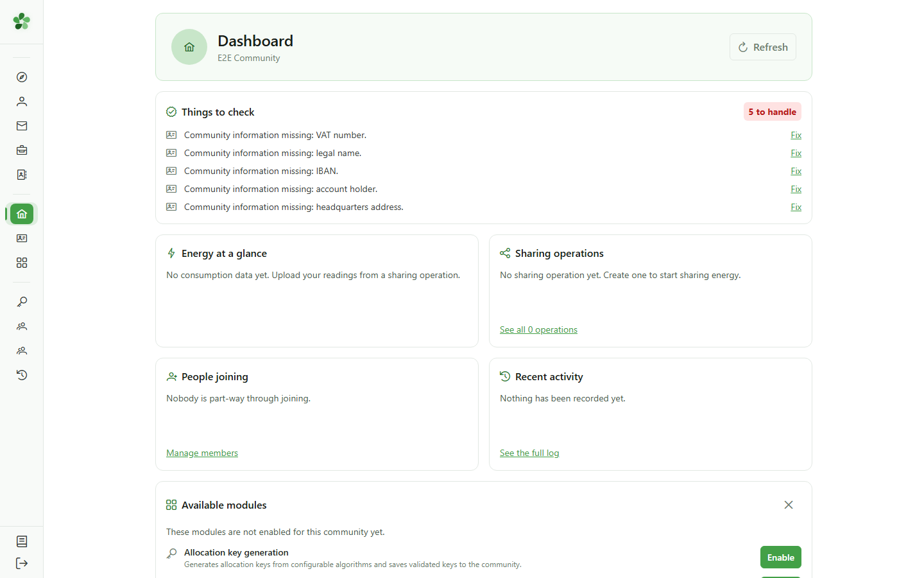Click Fix for missing headquarters address

pyautogui.click(x=796, y=207)
